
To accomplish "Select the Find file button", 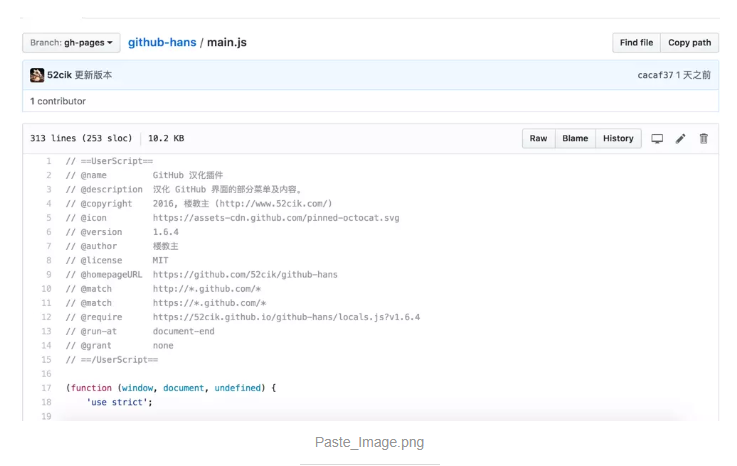I will [x=636, y=43].
